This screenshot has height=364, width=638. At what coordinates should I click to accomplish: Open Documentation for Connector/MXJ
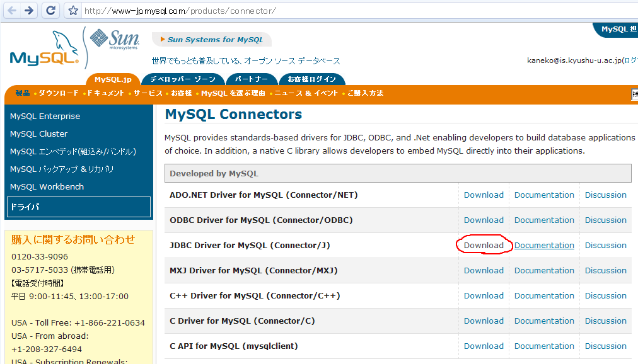tap(545, 271)
